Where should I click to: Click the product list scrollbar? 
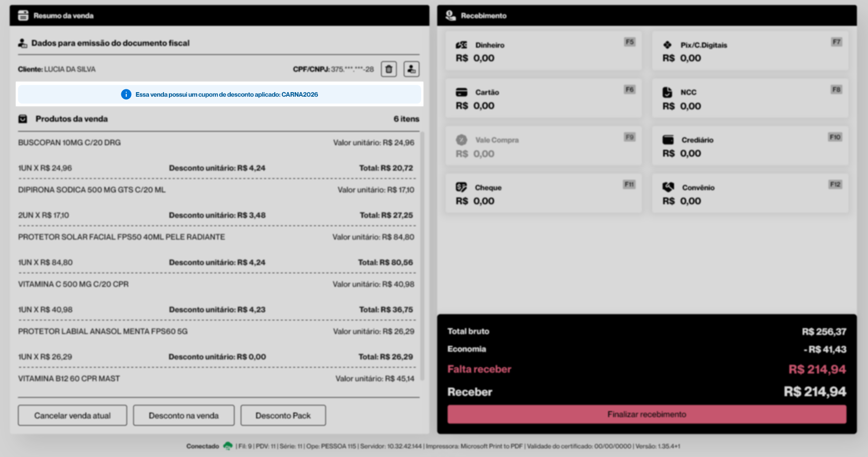click(x=422, y=254)
